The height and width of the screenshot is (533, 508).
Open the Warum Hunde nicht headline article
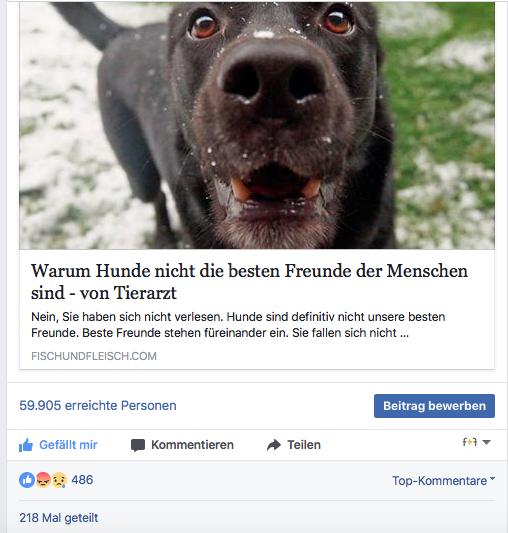pos(249,282)
